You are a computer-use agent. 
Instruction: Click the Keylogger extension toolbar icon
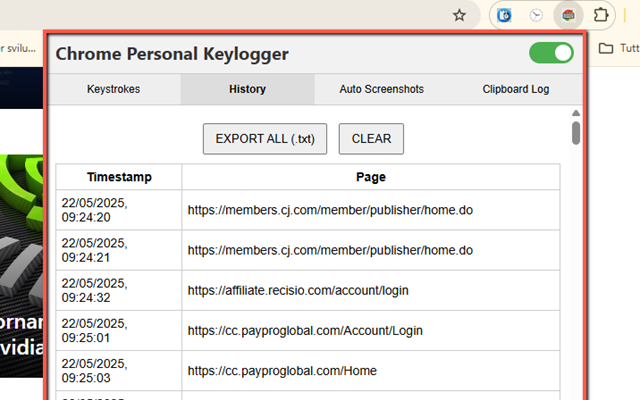coord(567,15)
